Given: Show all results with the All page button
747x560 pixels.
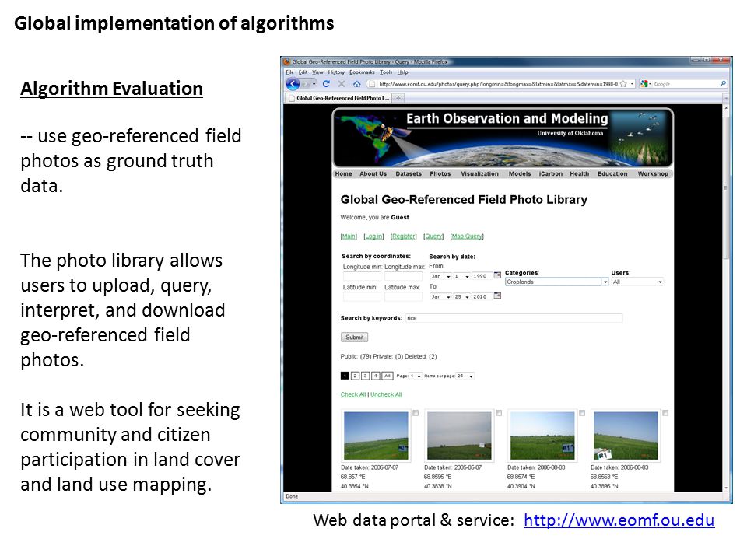Looking at the screenshot, I should pos(388,376).
